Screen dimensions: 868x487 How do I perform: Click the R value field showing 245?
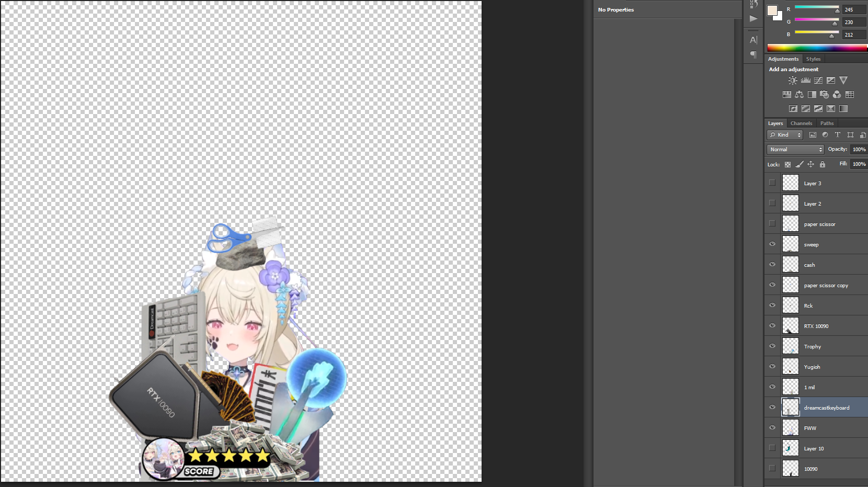[853, 10]
